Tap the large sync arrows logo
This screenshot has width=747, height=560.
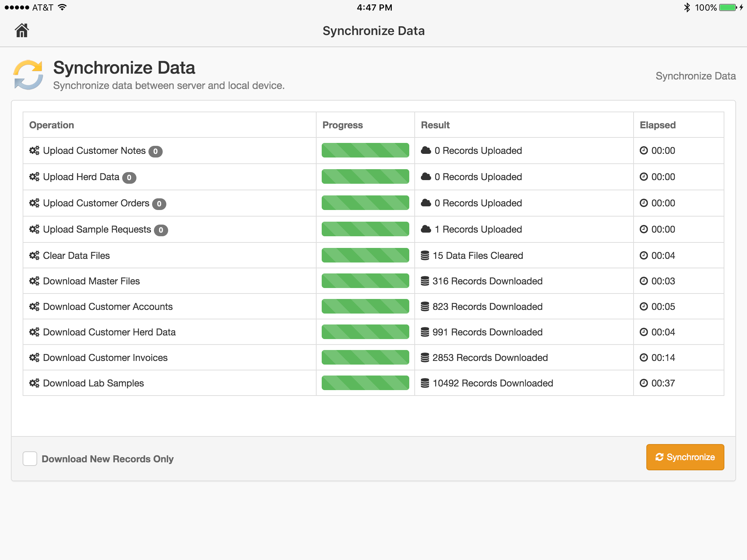tap(28, 75)
